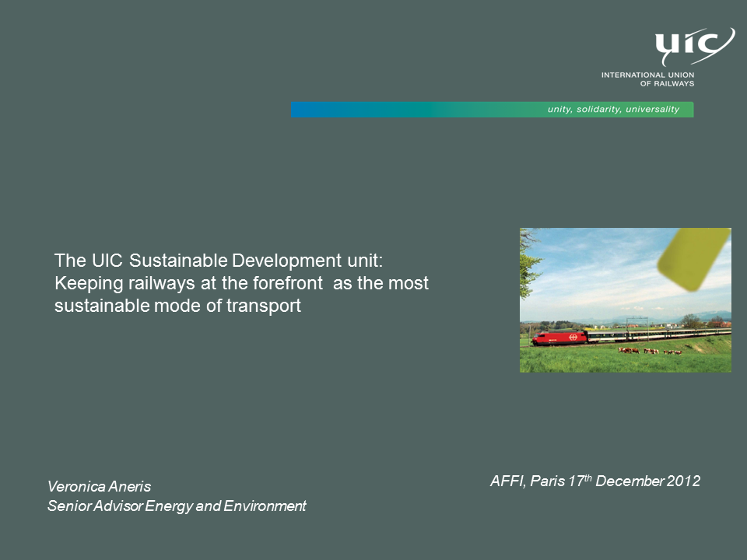Select the 'International Union of Railways' text
747x560 pixels.
tap(647, 79)
